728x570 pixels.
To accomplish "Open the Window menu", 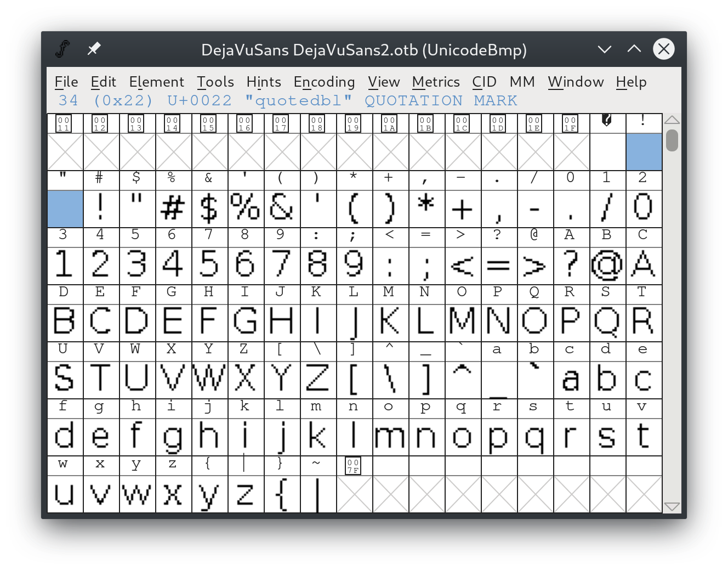I will tap(575, 81).
